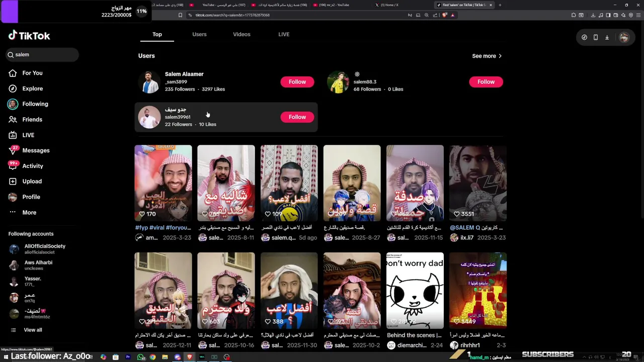Switch to the Videos tab
This screenshot has height=362, width=644.
(x=242, y=34)
